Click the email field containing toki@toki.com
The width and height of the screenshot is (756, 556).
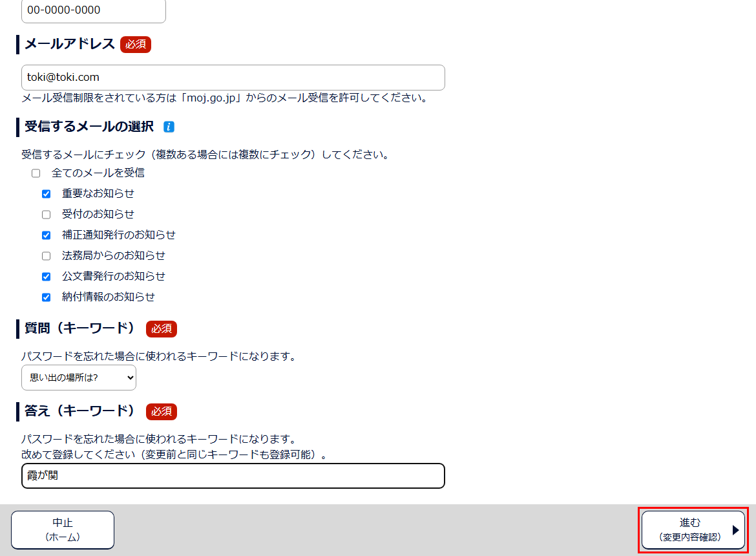233,78
